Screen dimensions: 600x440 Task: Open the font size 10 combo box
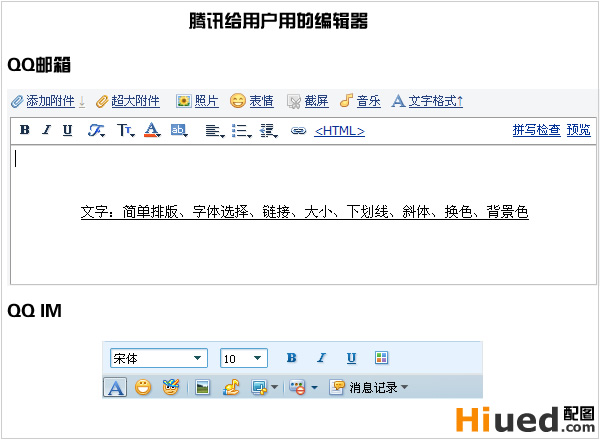[x=244, y=358]
